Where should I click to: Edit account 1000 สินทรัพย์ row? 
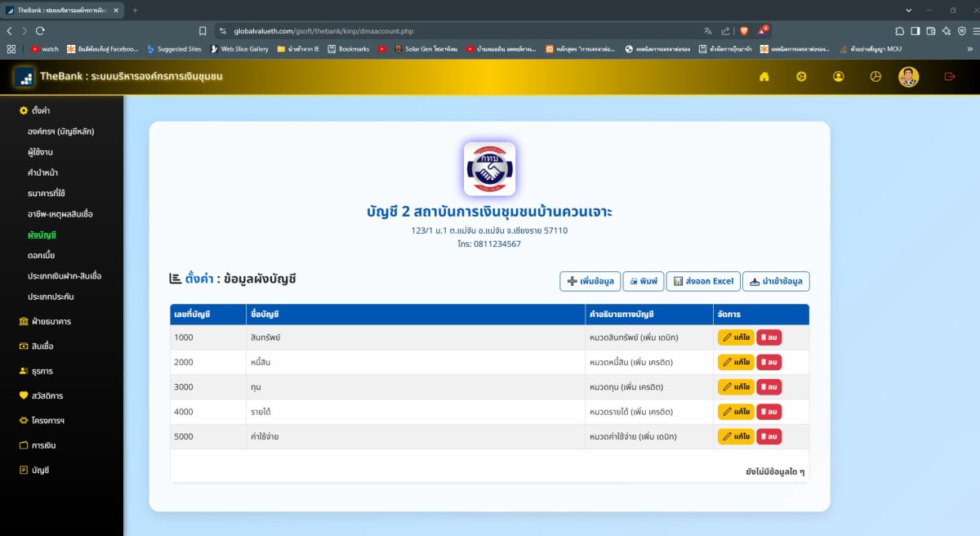click(736, 337)
